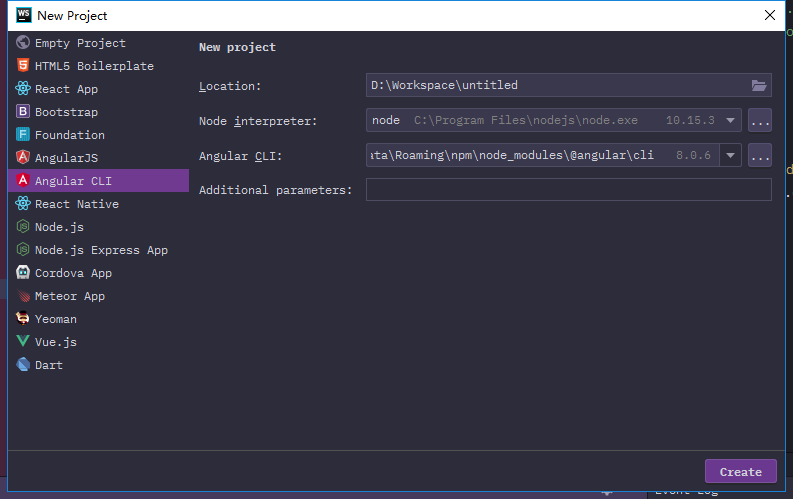Choose Meteor App template
793x499 pixels.
coord(99,296)
